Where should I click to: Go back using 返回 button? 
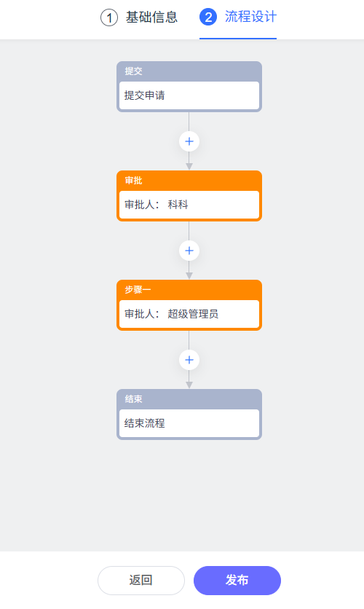coord(141,581)
